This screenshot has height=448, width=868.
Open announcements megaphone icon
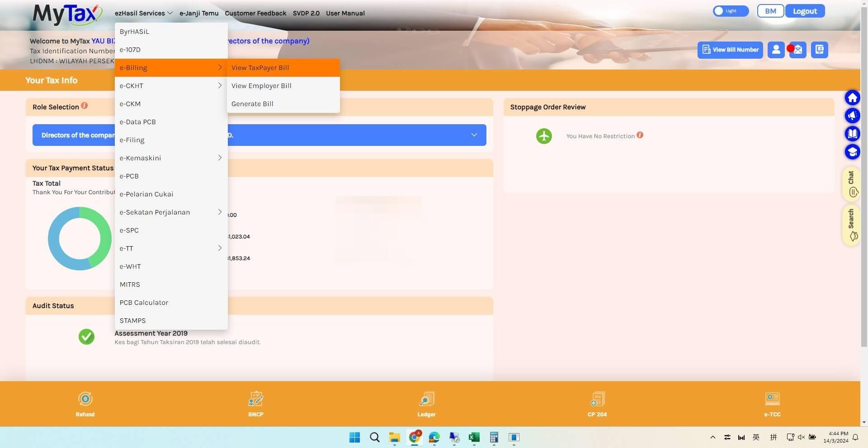click(x=852, y=116)
